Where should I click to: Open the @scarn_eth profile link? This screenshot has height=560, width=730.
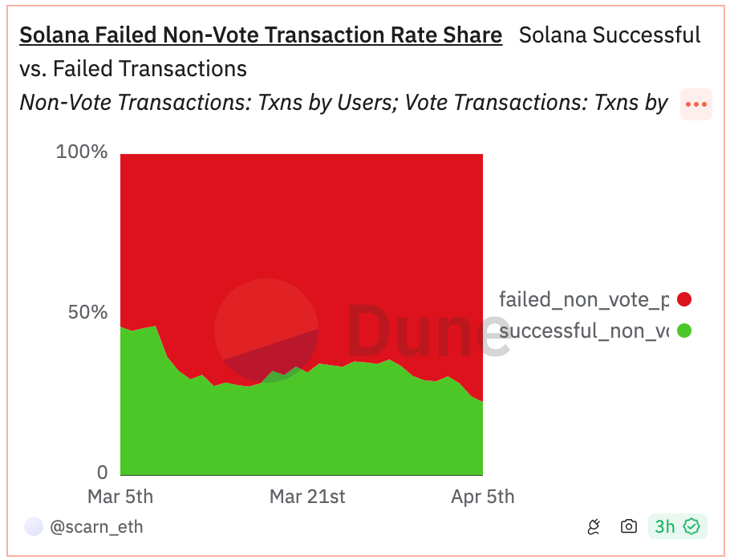click(96, 527)
